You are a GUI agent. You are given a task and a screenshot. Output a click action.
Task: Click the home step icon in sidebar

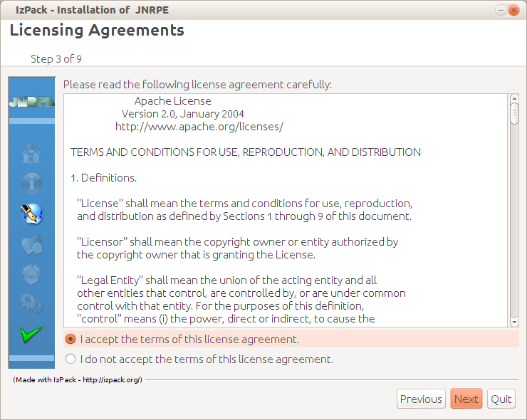coord(31,153)
